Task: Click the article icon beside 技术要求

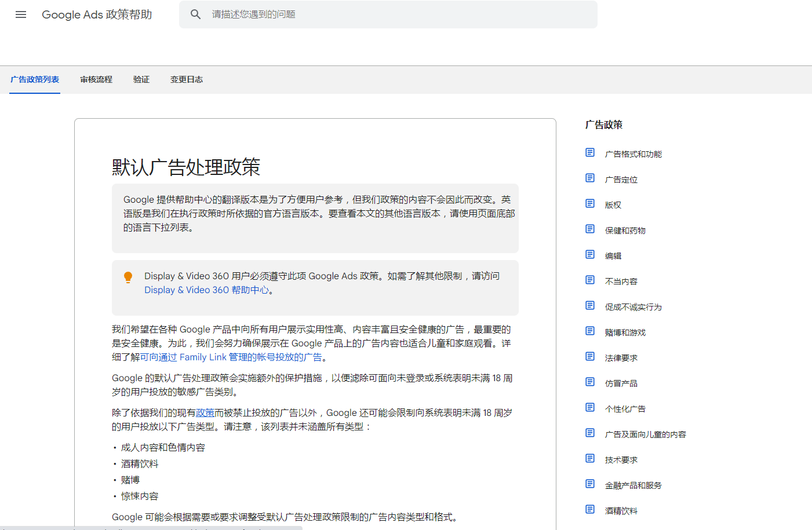Action: [x=590, y=458]
